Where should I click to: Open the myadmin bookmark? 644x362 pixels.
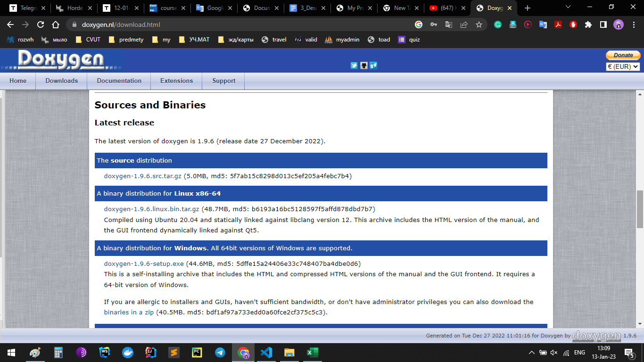click(342, 40)
